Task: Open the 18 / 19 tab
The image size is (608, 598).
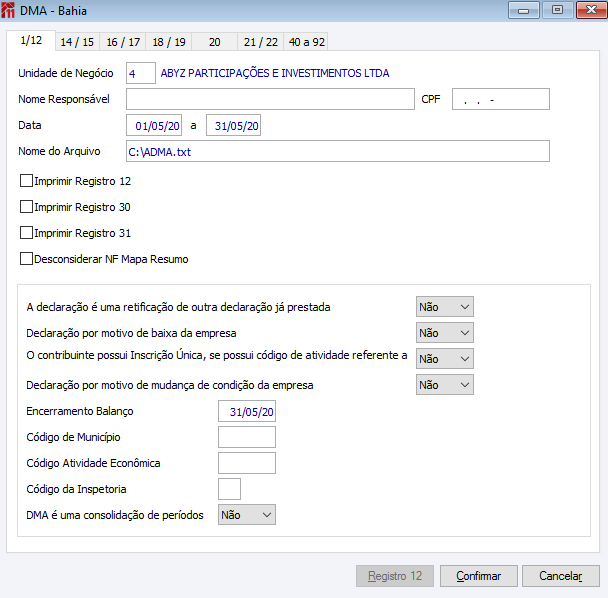Action: point(169,42)
